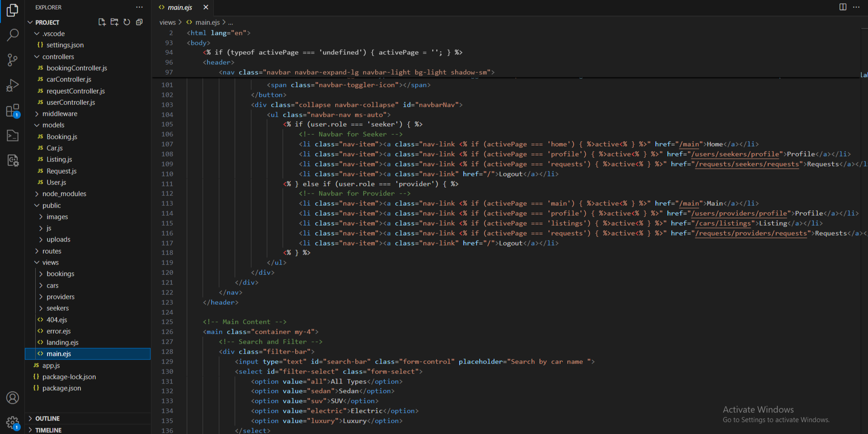Viewport: 868px width, 434px height.
Task: Click the New File icon in Explorer
Action: click(102, 22)
